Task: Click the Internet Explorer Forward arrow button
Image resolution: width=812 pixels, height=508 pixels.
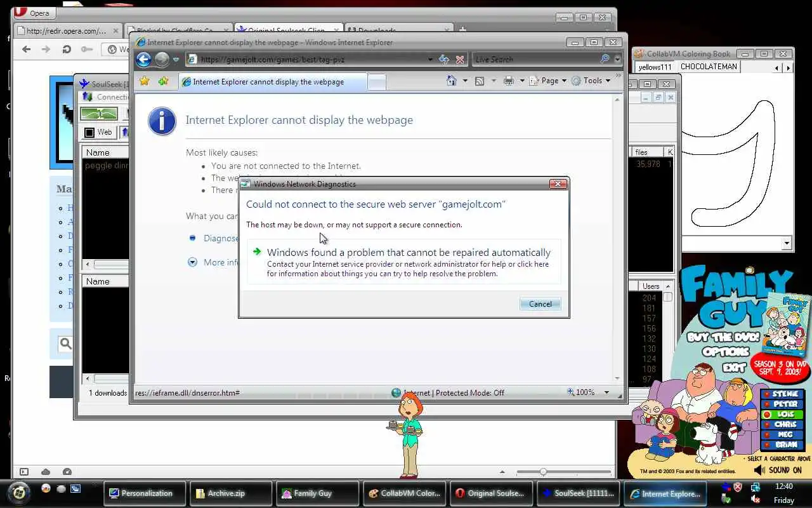Action: [x=162, y=59]
